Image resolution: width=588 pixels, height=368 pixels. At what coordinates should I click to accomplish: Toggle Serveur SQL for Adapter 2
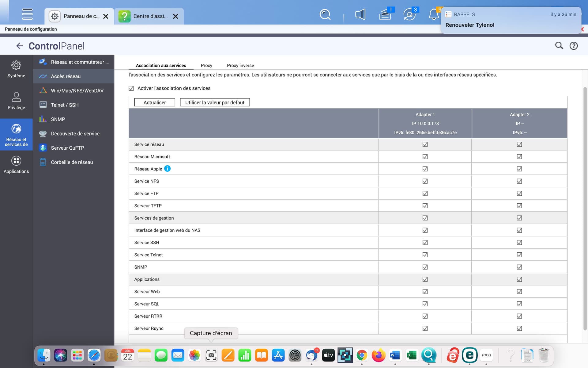pos(519,304)
